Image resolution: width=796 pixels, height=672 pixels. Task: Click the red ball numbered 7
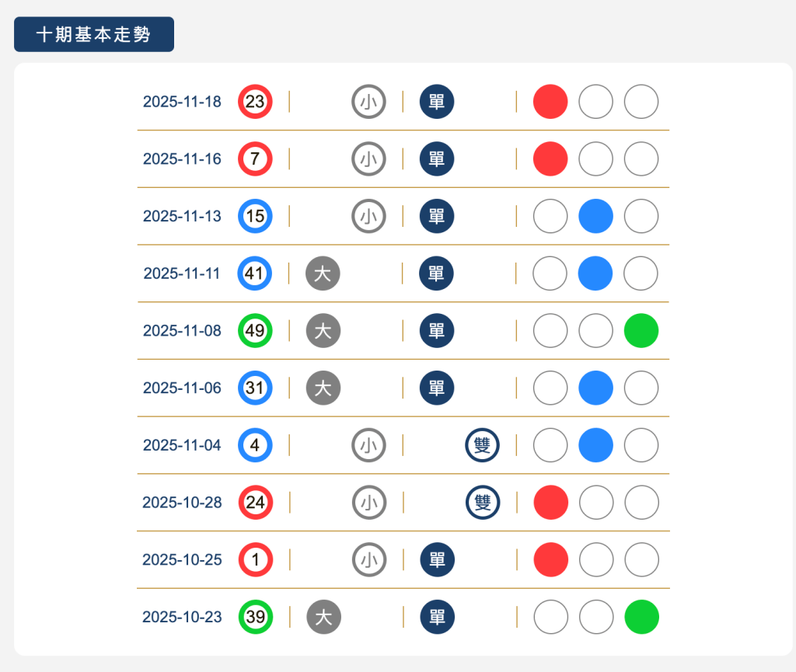pos(255,159)
